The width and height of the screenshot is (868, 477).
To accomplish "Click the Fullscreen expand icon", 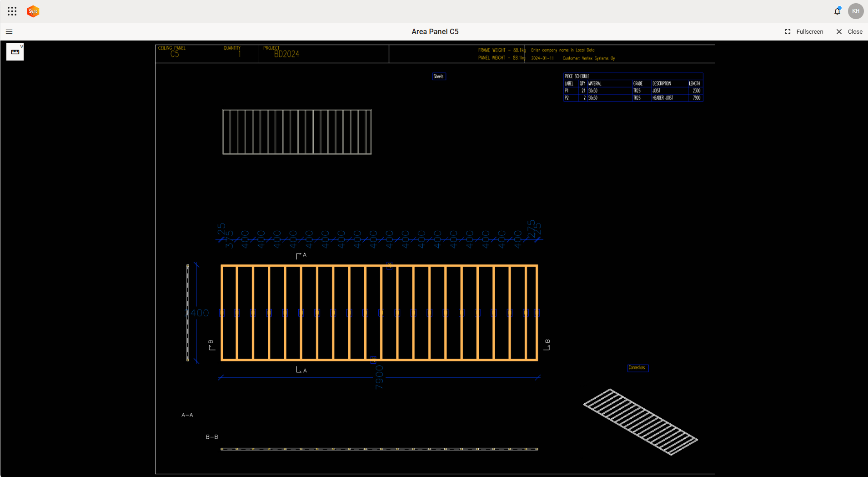I will tap(788, 31).
